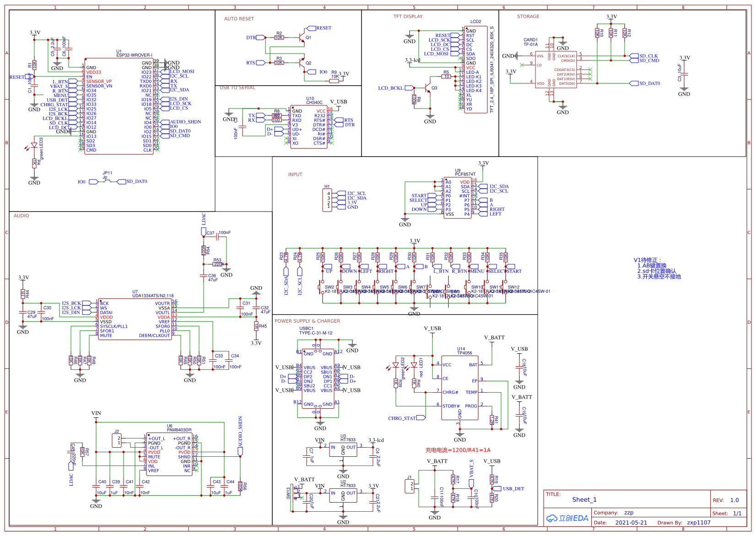Click the TFT_2.4_18P_SPI_ILI9341 vertical label
This screenshot has width=756, height=536.
point(492,70)
